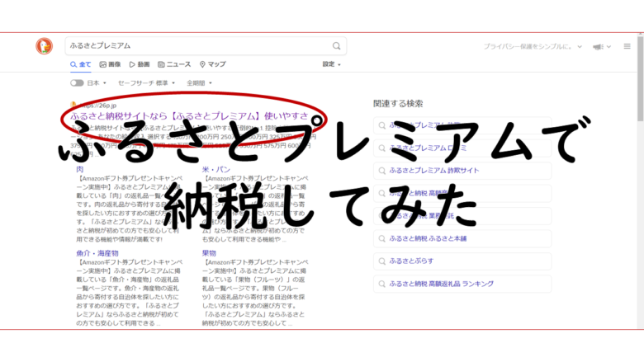Image resolution: width=644 pixels, height=362 pixels.
Task: Switch to the 画像 images tab
Action: click(x=110, y=64)
